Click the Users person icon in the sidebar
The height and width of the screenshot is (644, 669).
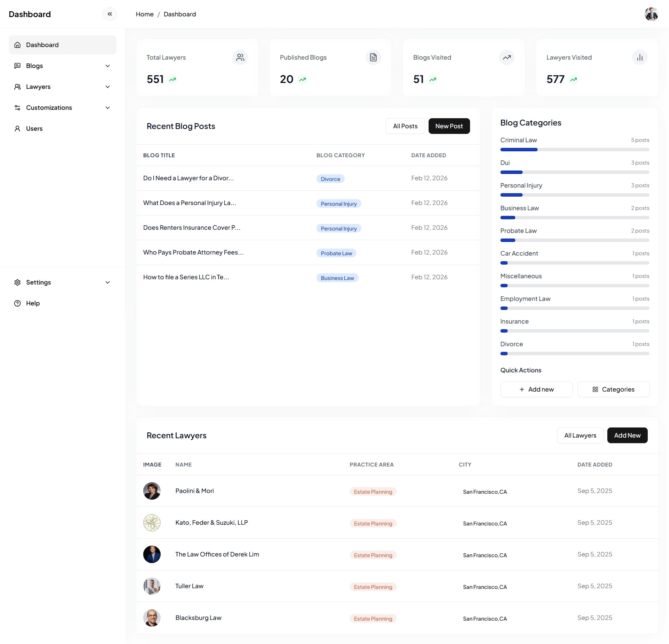tap(17, 129)
